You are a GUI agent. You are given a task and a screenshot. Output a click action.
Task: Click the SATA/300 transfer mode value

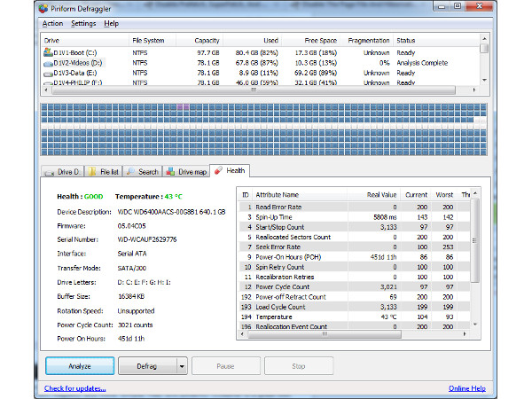[131, 268]
